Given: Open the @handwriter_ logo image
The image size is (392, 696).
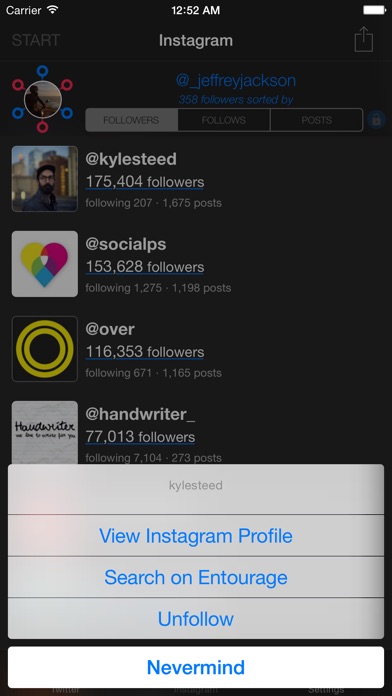Looking at the screenshot, I should 44,432.
